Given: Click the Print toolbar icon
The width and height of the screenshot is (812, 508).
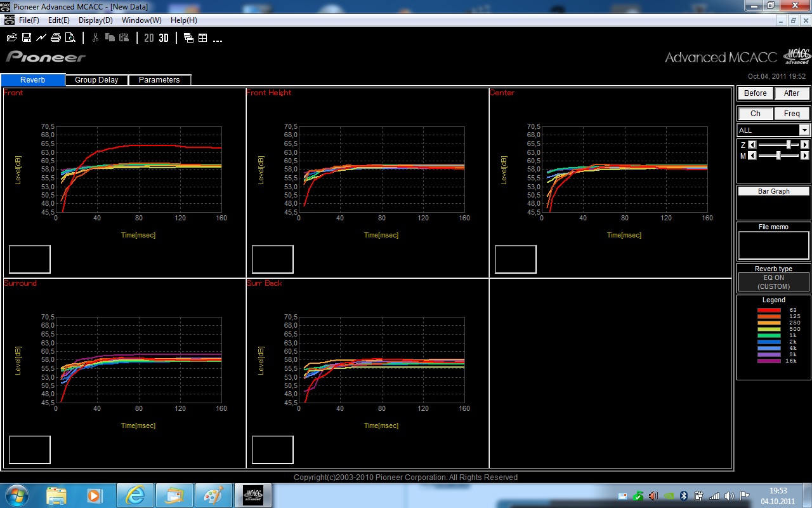Looking at the screenshot, I should [56, 38].
